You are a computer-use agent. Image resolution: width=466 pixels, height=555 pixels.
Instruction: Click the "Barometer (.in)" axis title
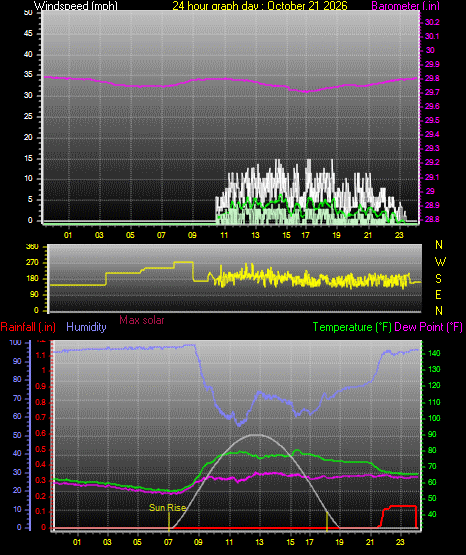point(405,5)
